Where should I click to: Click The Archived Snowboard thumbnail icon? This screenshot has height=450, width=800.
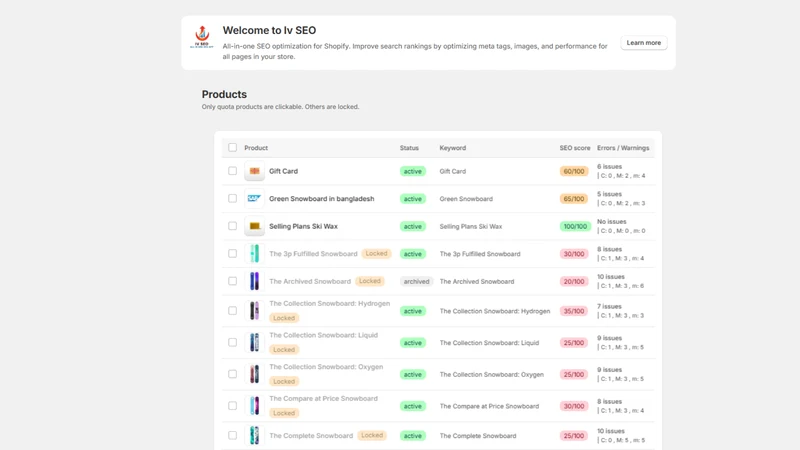(x=254, y=281)
